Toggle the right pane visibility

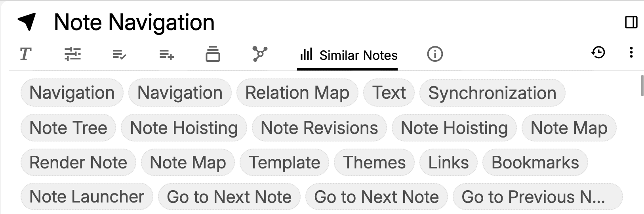tap(631, 22)
